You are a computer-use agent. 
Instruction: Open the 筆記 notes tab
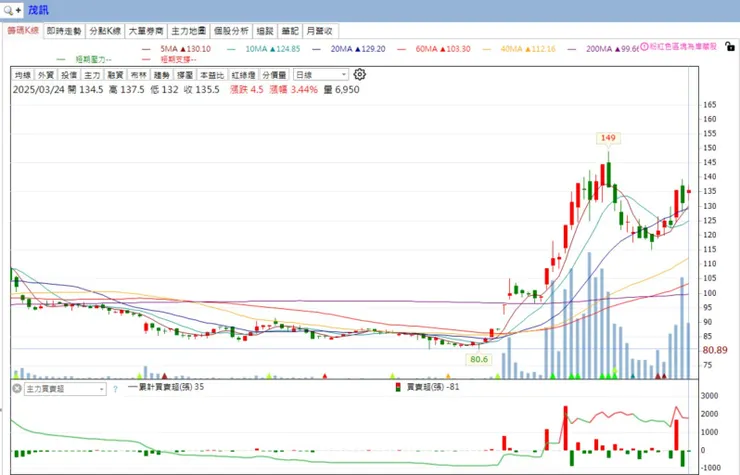click(290, 31)
